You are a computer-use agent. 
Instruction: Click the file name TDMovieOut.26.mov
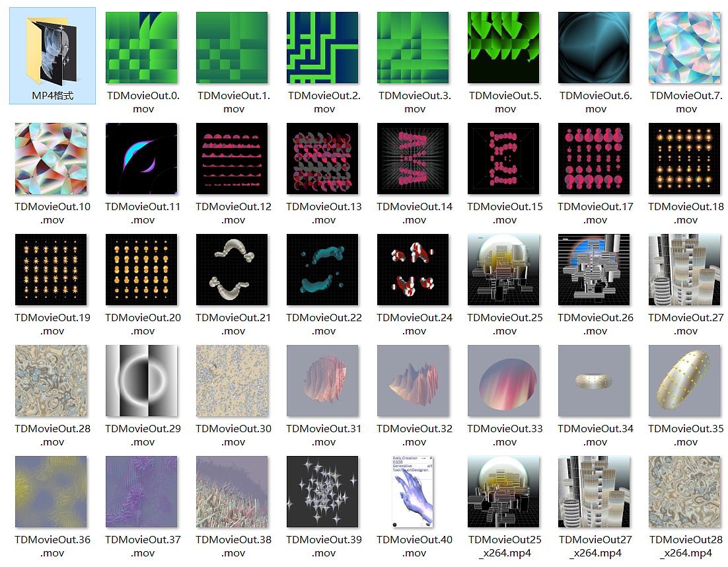596,324
